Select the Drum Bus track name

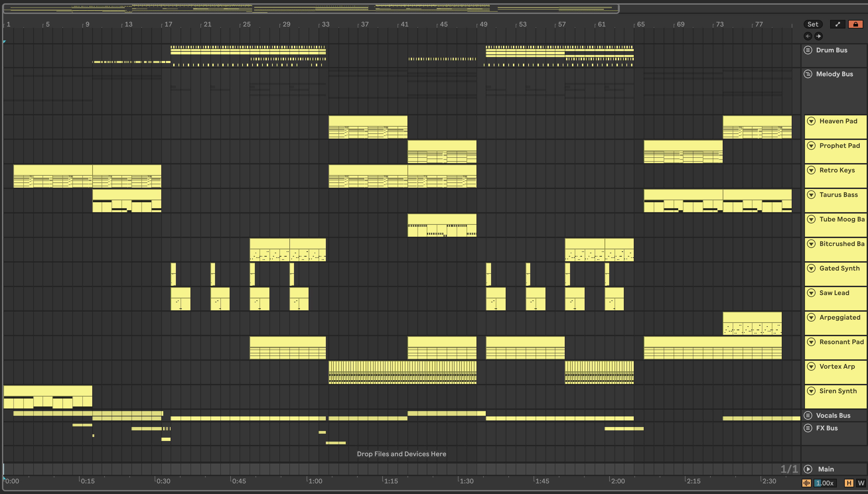point(832,50)
